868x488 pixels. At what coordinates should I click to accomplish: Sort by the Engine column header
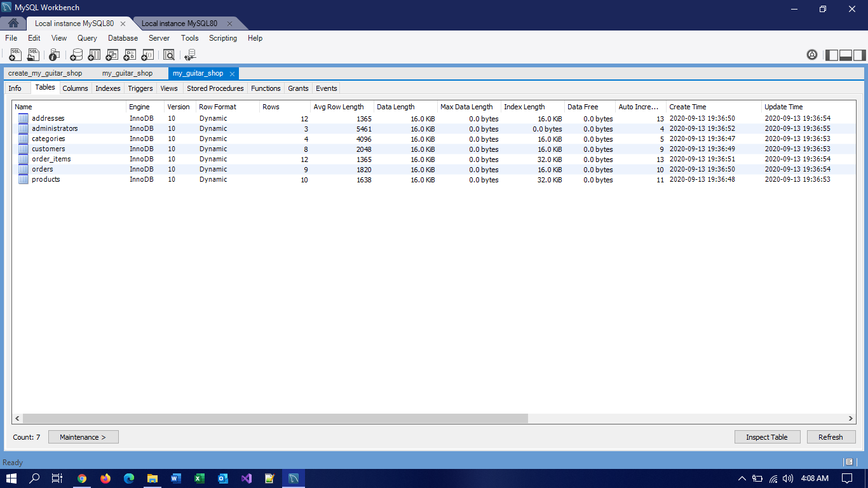point(145,107)
